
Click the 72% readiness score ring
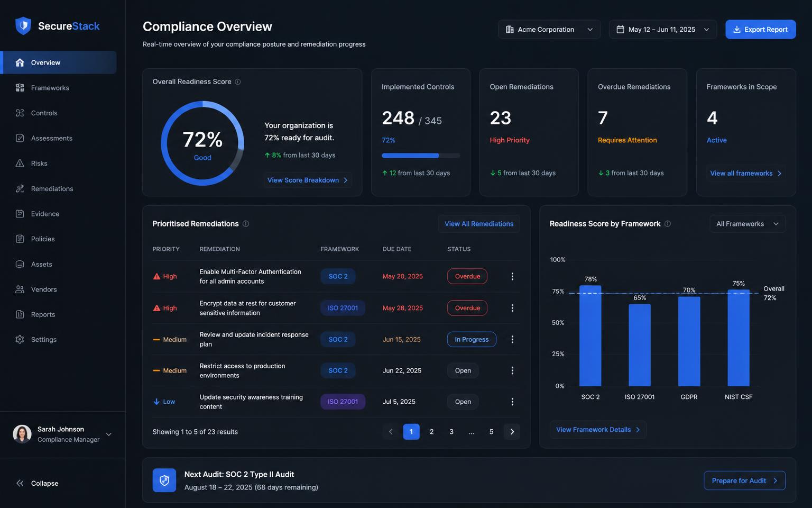click(x=202, y=143)
